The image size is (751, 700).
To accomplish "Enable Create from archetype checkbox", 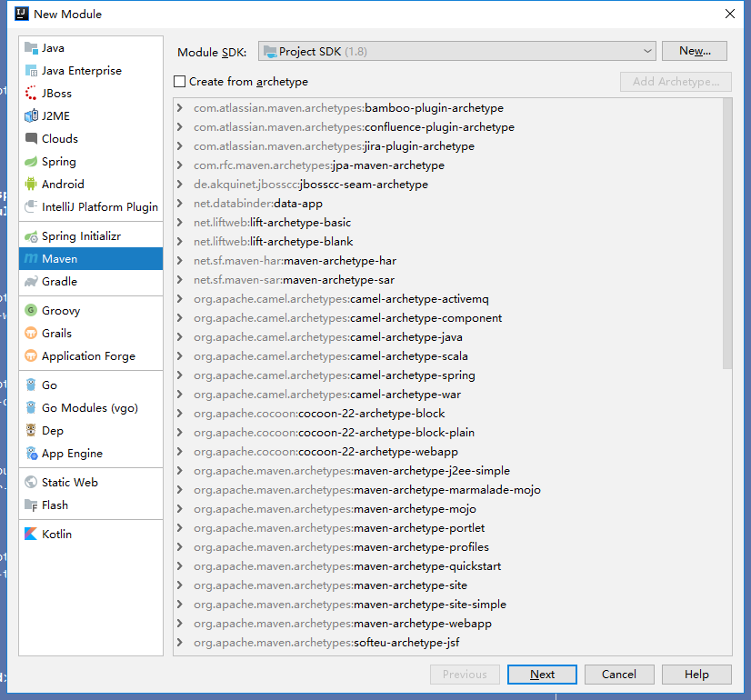I will click(x=180, y=82).
